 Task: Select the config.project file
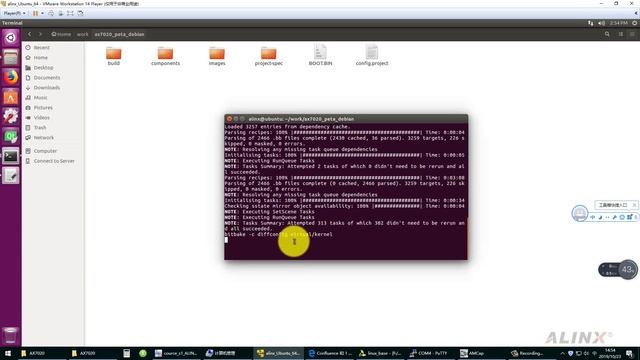click(x=372, y=55)
